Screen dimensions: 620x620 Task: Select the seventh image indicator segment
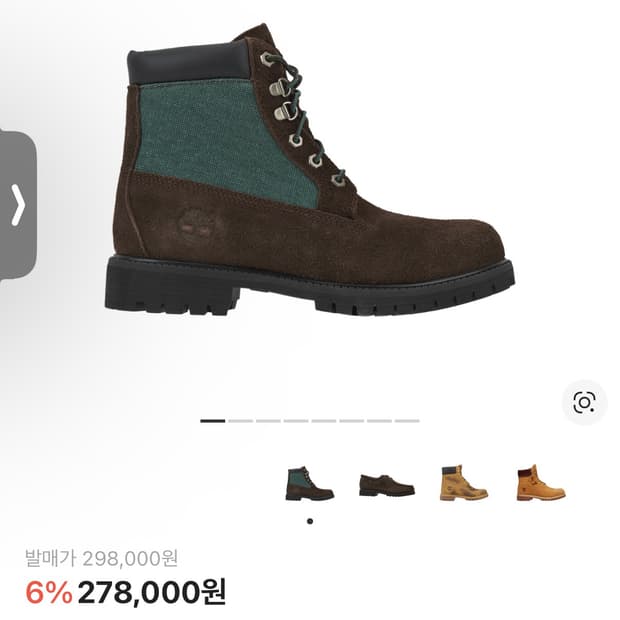point(379,421)
